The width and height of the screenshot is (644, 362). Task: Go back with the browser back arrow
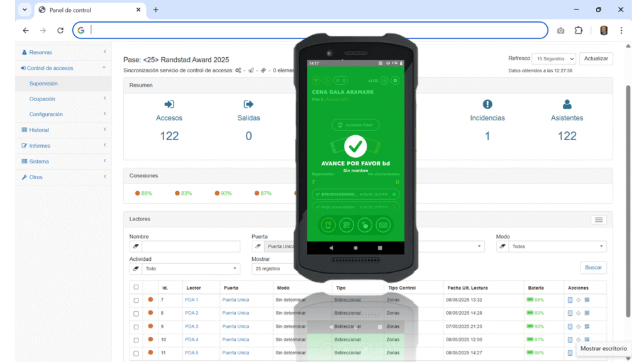[26, 30]
